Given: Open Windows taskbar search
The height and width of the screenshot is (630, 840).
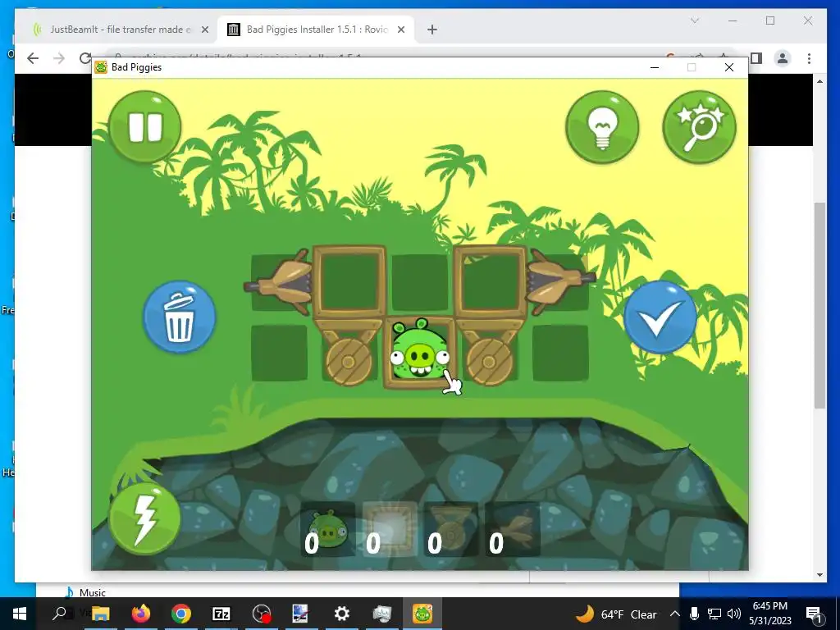Looking at the screenshot, I should (x=59, y=614).
